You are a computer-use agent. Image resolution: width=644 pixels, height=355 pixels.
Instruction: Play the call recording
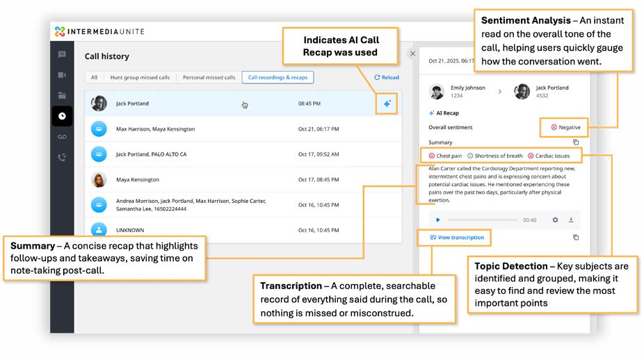(438, 220)
